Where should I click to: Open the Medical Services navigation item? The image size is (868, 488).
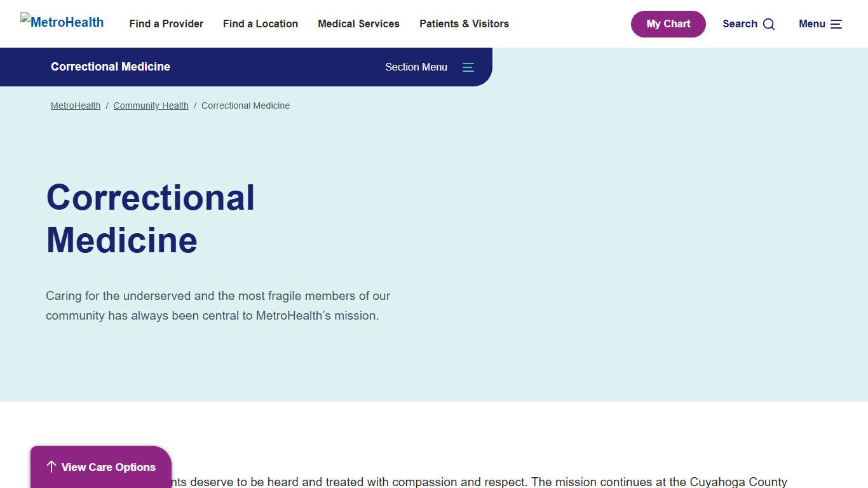(358, 24)
